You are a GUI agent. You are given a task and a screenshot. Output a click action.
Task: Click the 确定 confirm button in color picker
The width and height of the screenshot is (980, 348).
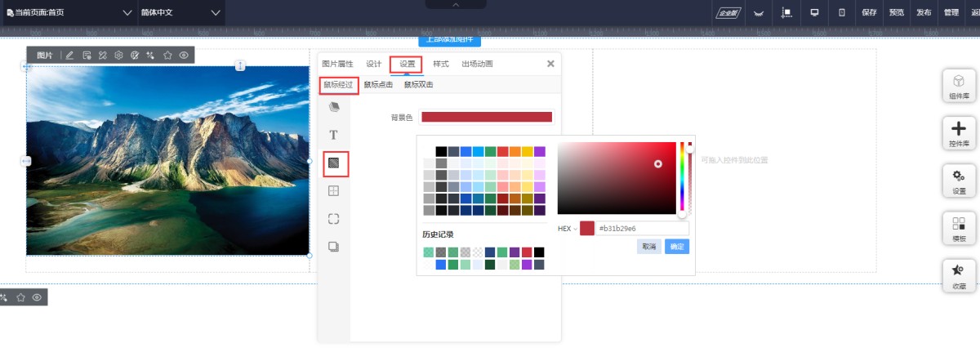tap(677, 247)
